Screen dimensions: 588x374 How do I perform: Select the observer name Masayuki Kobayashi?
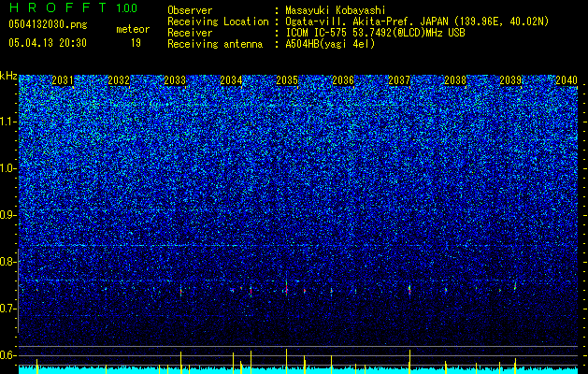pyautogui.click(x=336, y=10)
